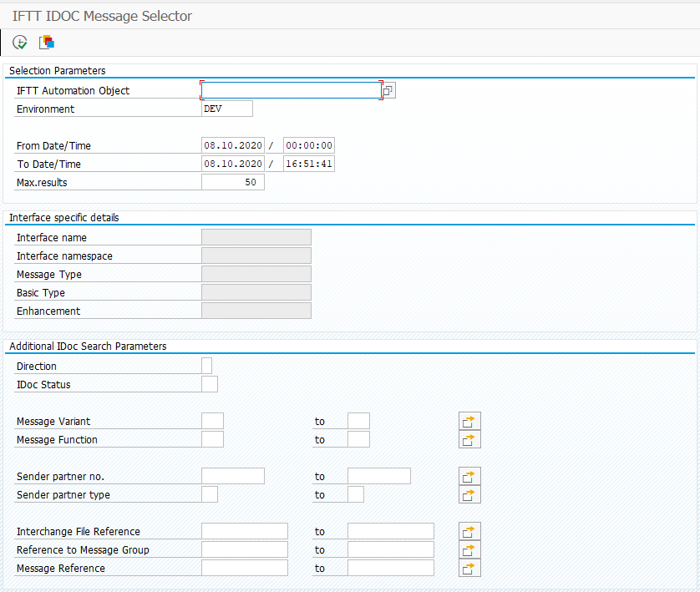Click the Environment field showing DEV

click(x=226, y=109)
